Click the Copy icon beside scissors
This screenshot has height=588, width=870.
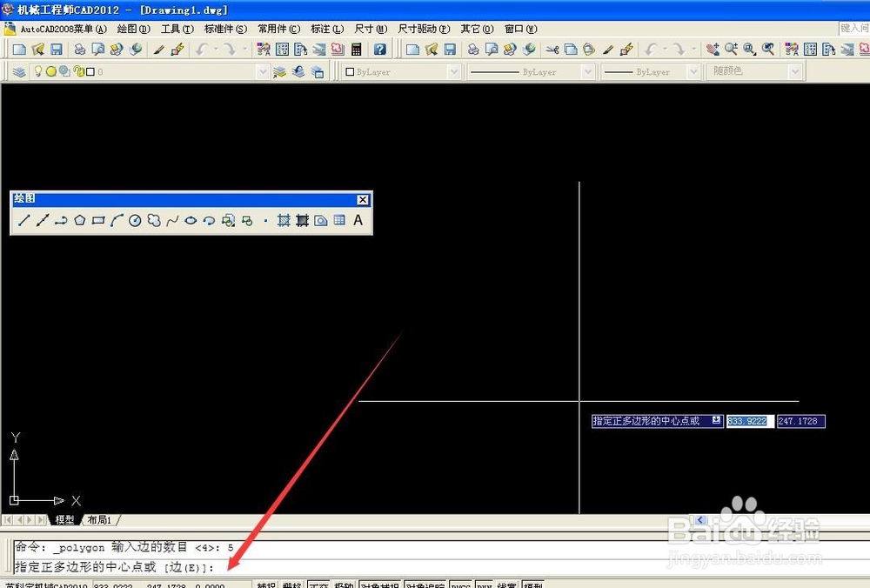point(571,50)
